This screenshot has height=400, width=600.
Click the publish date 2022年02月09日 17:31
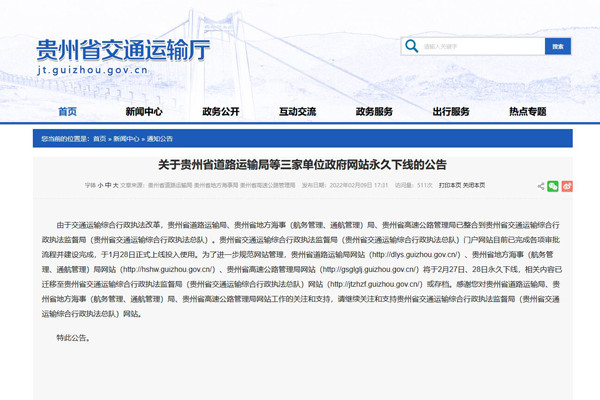[x=359, y=185]
